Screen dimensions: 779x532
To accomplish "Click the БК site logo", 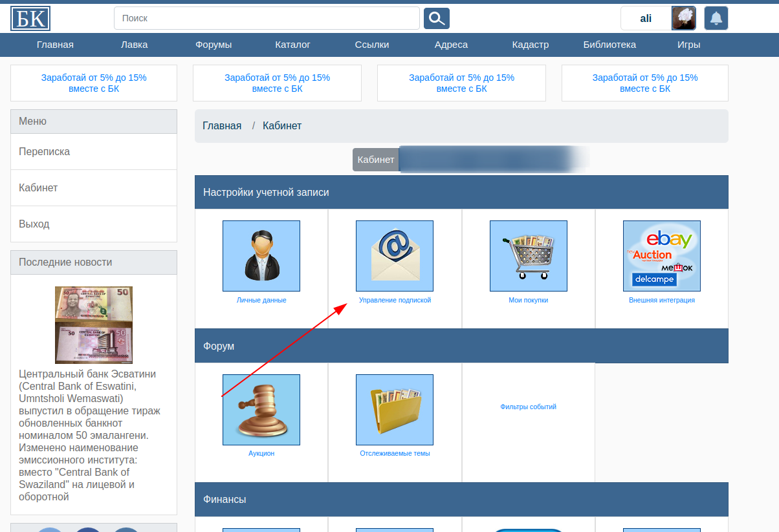I will click(30, 18).
